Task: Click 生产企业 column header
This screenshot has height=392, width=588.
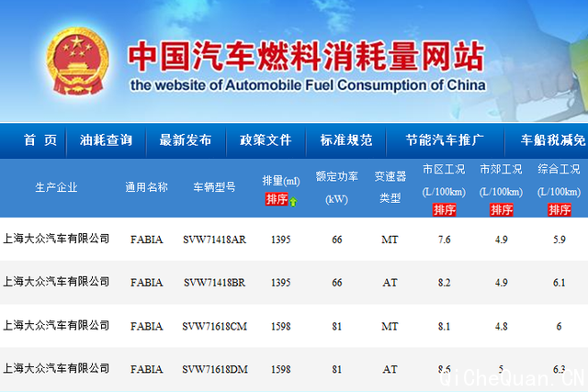Action: click(56, 187)
